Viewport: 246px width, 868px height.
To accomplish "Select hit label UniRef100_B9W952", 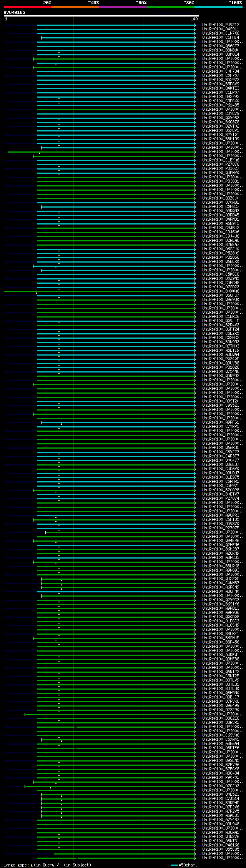I will pos(221,342).
